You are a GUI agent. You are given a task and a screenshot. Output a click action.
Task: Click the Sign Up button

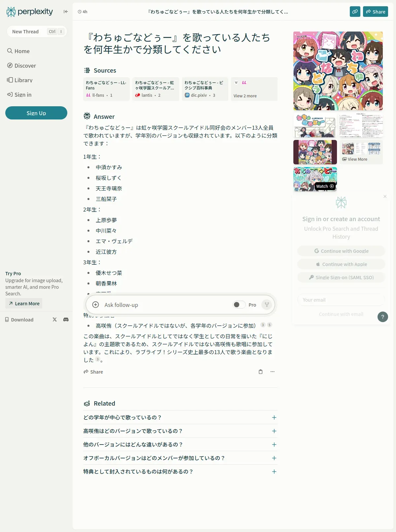[36, 113]
